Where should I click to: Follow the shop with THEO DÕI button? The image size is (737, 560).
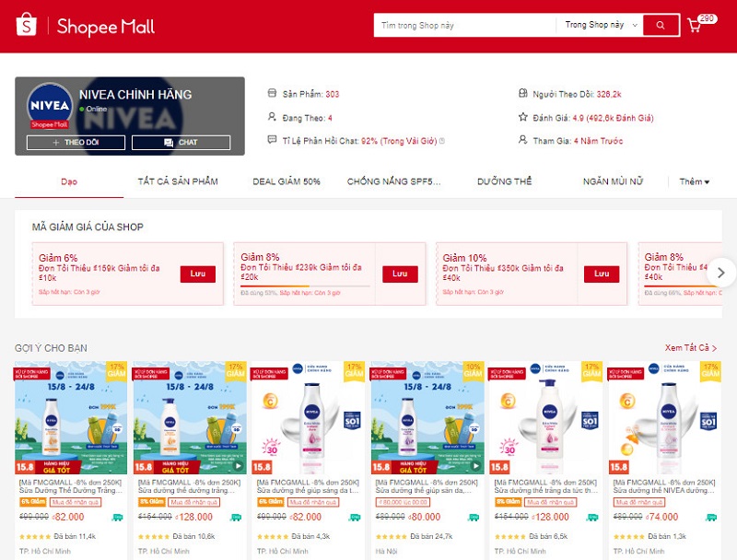click(76, 143)
